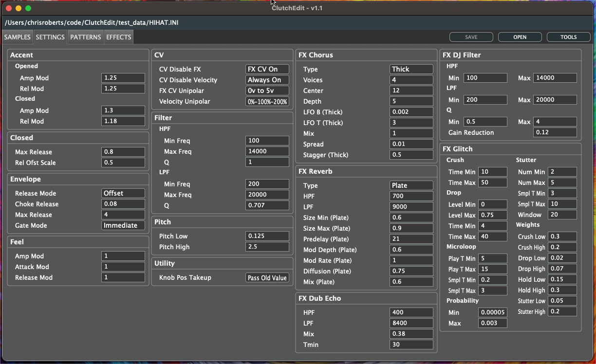Viewport: 596px width, 364px height.
Task: Click the Opened Amp Mod field
Action: [x=123, y=78]
